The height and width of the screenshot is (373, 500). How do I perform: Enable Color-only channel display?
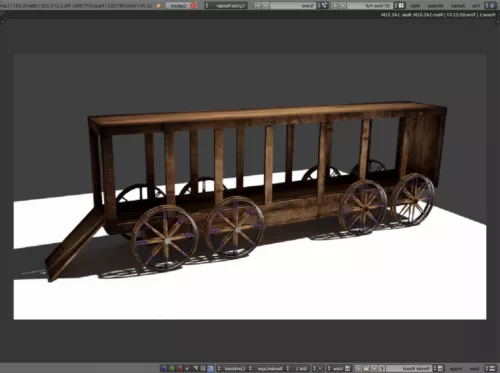(203, 369)
